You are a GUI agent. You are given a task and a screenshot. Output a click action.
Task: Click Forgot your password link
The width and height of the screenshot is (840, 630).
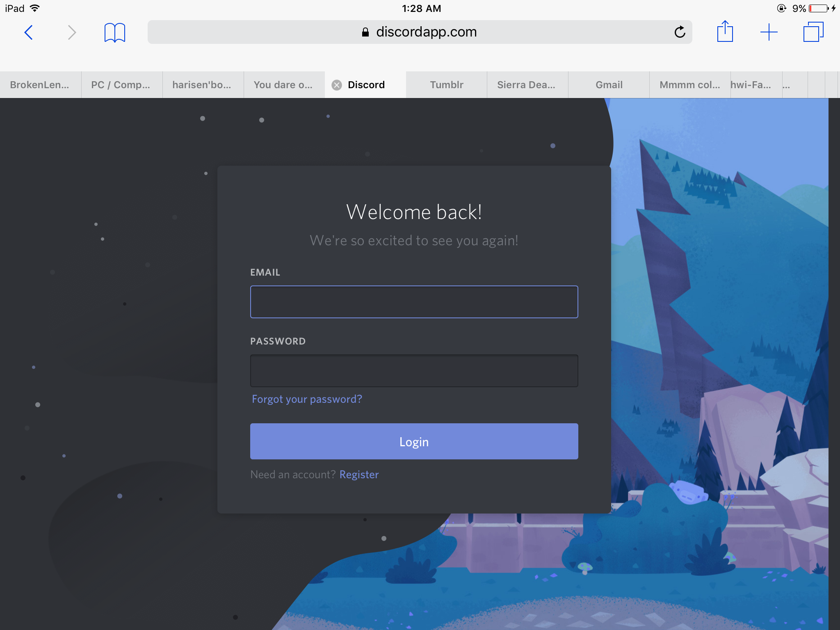(x=307, y=399)
